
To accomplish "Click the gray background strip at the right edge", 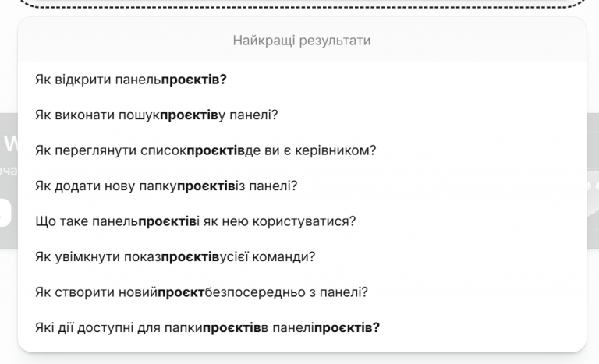I will (x=592, y=179).
